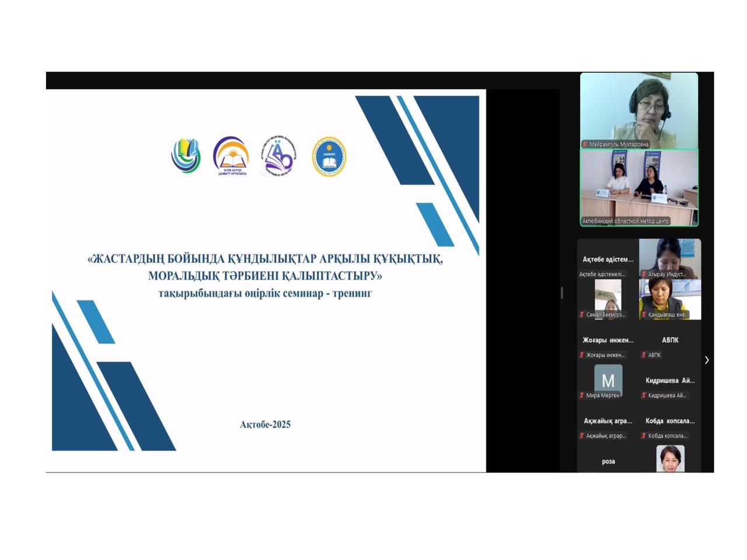The height and width of the screenshot is (560, 747).
Task: Click the purple ÄO Atyrau center logo
Action: tap(280, 156)
